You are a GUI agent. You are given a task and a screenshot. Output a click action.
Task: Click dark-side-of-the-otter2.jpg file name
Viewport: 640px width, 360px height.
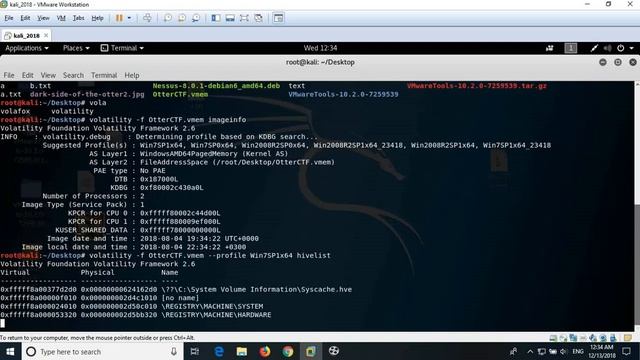[x=87, y=94]
